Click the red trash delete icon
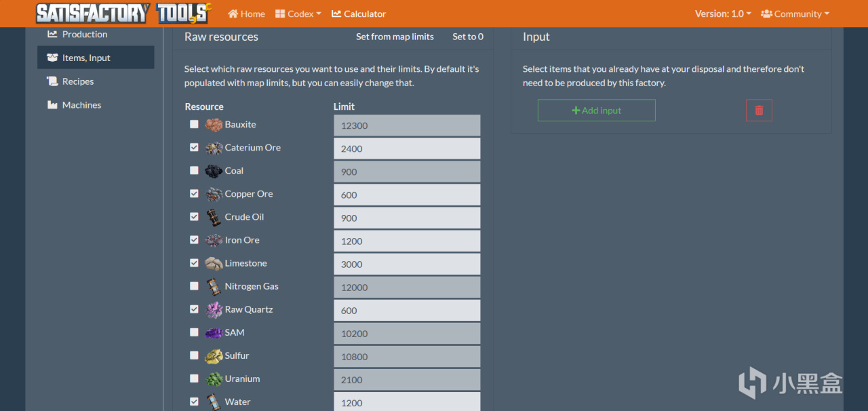 [x=759, y=111]
